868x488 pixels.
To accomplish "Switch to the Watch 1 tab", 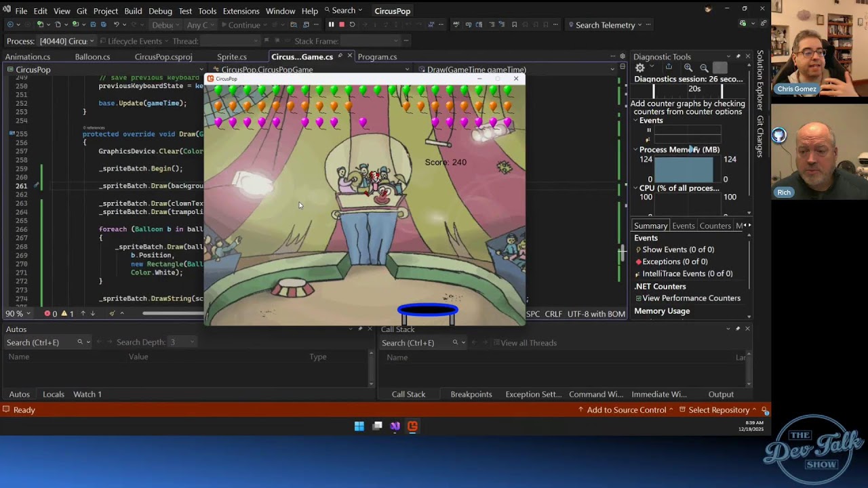I will pyautogui.click(x=87, y=394).
